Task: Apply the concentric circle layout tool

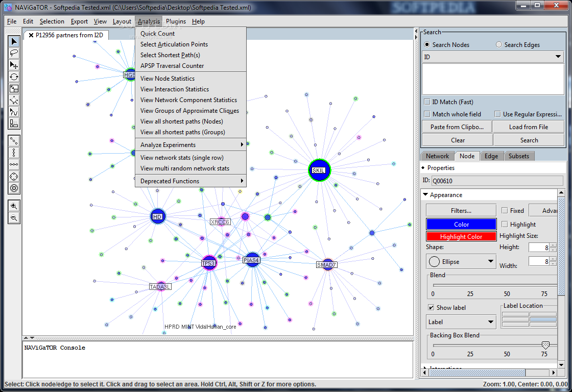Action: [14, 188]
